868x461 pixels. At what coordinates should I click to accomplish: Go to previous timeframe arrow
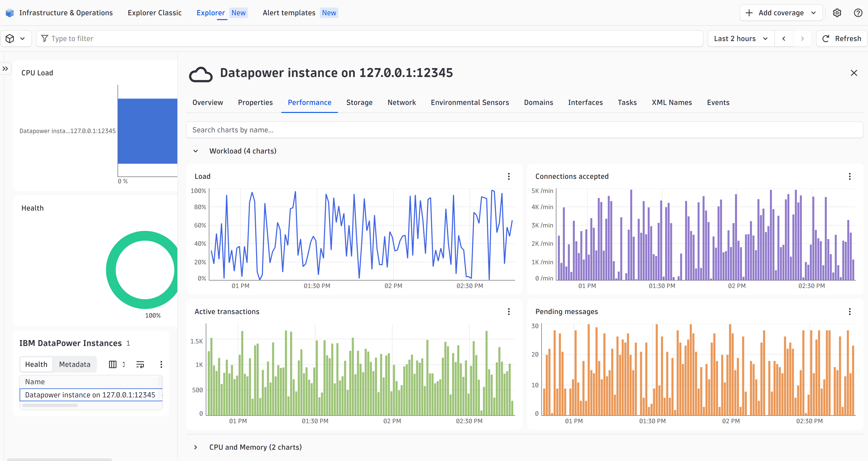[x=784, y=38]
